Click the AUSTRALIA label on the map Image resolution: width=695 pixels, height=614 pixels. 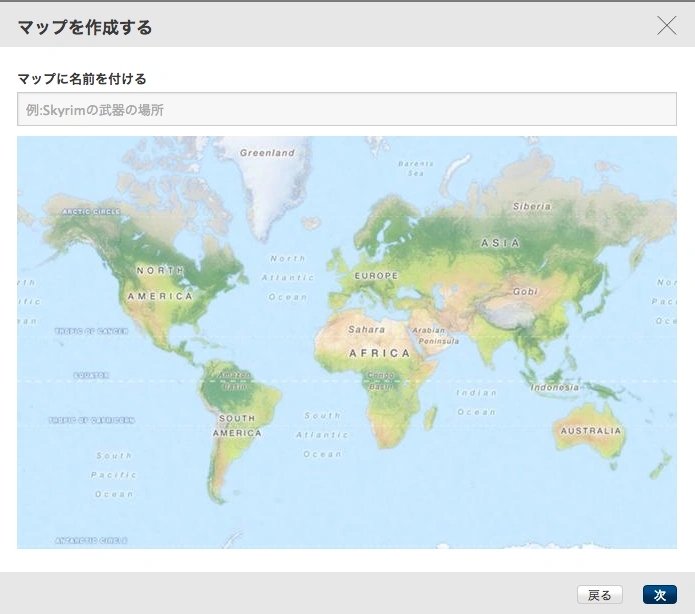591,431
